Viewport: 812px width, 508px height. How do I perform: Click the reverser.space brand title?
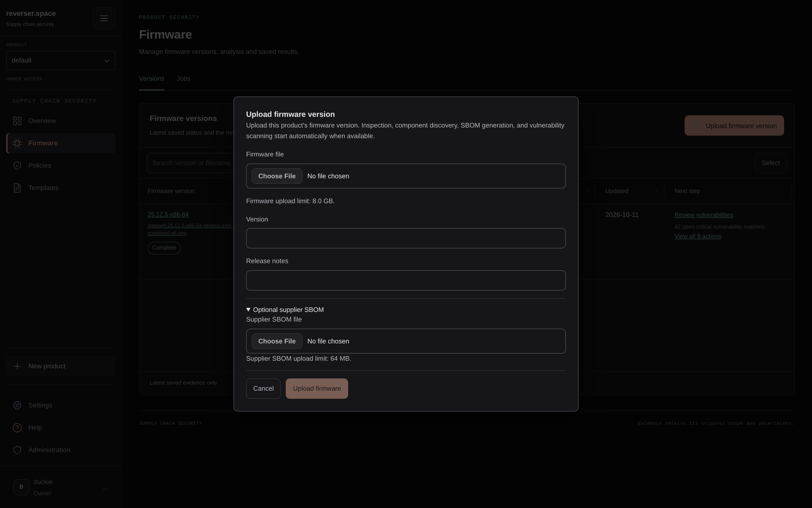click(x=31, y=13)
